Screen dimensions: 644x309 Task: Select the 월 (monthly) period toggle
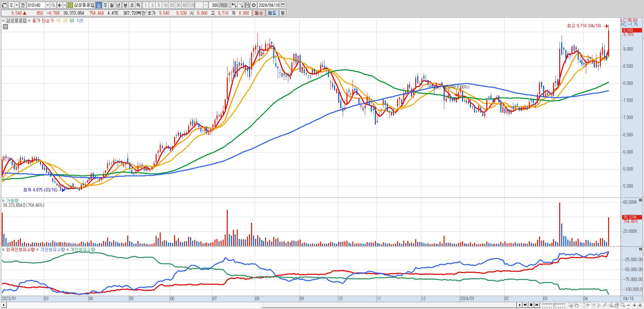pos(112,5)
